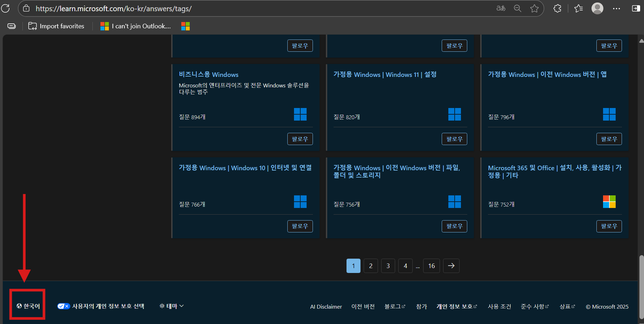Click Windows logo on 질문 820개 card
Screen dimensions: 644x324
(455, 114)
